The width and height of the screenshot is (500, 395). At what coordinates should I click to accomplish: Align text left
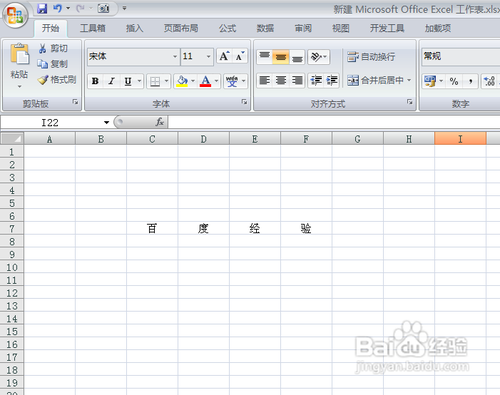[265, 81]
